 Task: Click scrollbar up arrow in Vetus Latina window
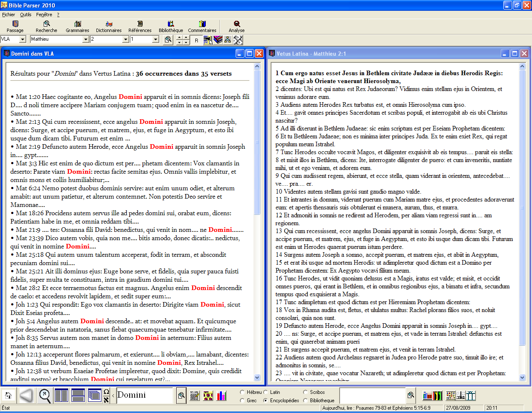522,66
